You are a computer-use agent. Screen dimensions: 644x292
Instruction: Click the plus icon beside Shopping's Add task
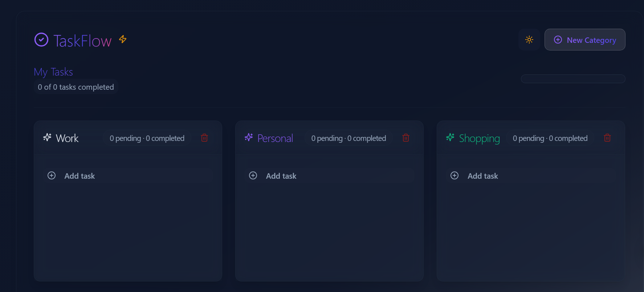(455, 175)
